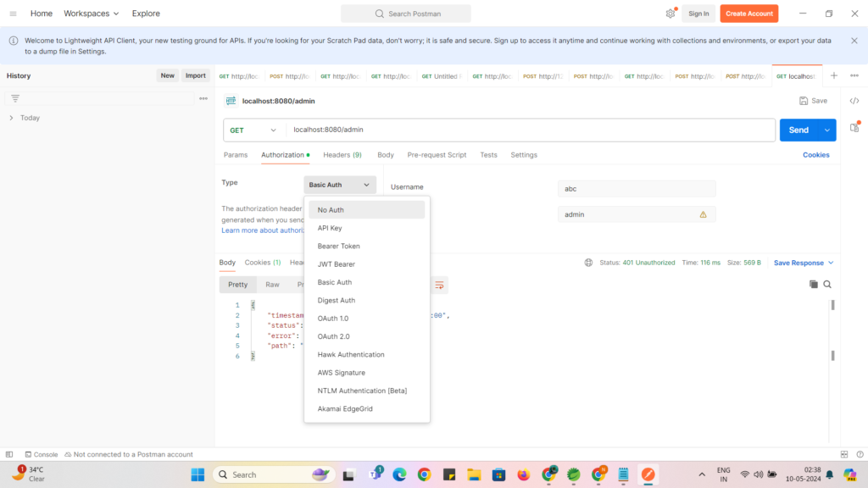Choose Digest Auth from the list
This screenshot has height=488, width=868.
pos(366,301)
